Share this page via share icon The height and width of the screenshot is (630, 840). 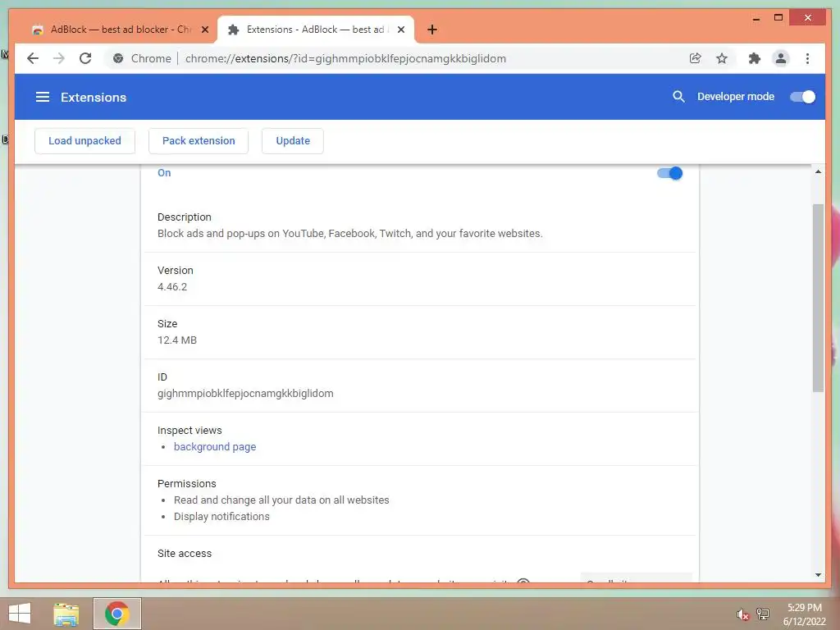tap(696, 58)
